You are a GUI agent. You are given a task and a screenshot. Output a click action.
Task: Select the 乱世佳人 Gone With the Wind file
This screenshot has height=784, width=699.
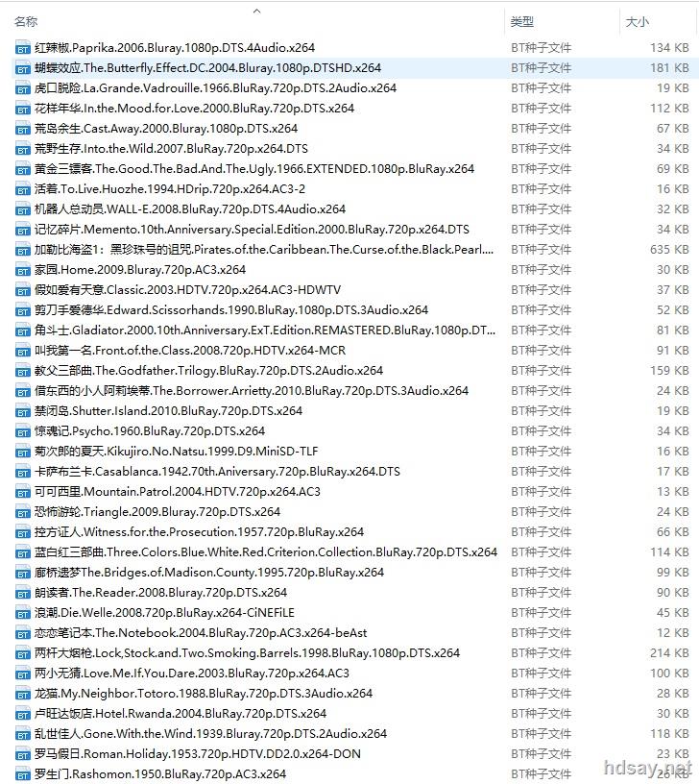click(210, 734)
